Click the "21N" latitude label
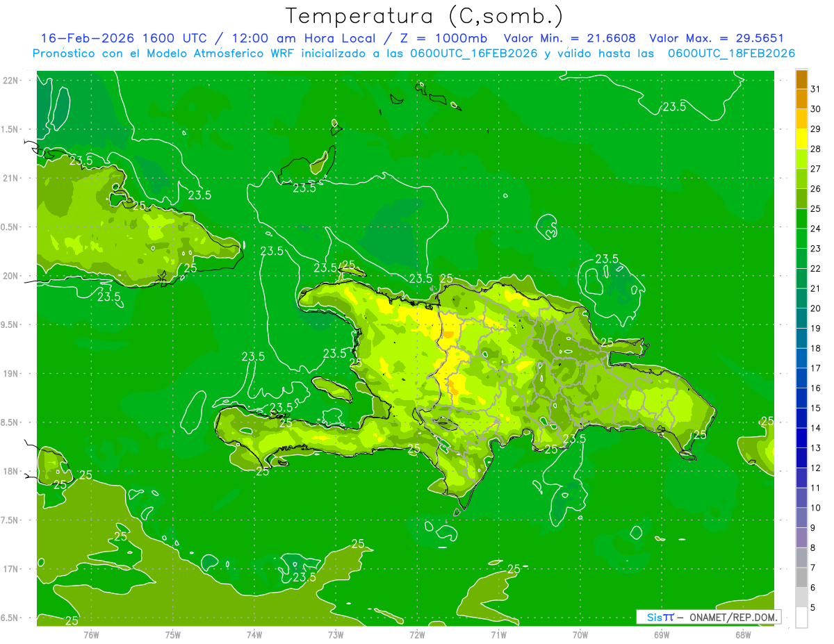The width and height of the screenshot is (834, 644). pos(12,178)
